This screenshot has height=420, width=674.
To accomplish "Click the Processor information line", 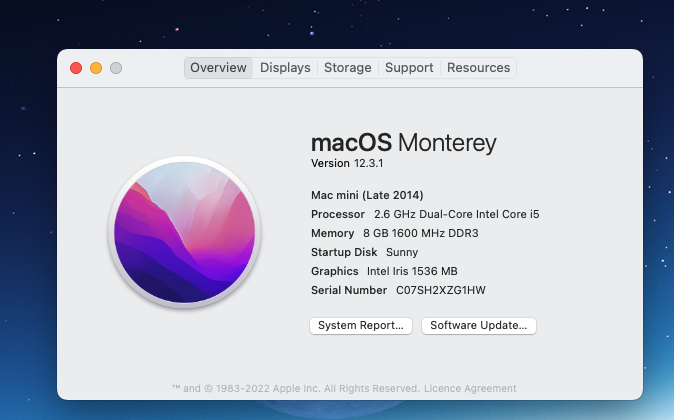I will tap(425, 214).
